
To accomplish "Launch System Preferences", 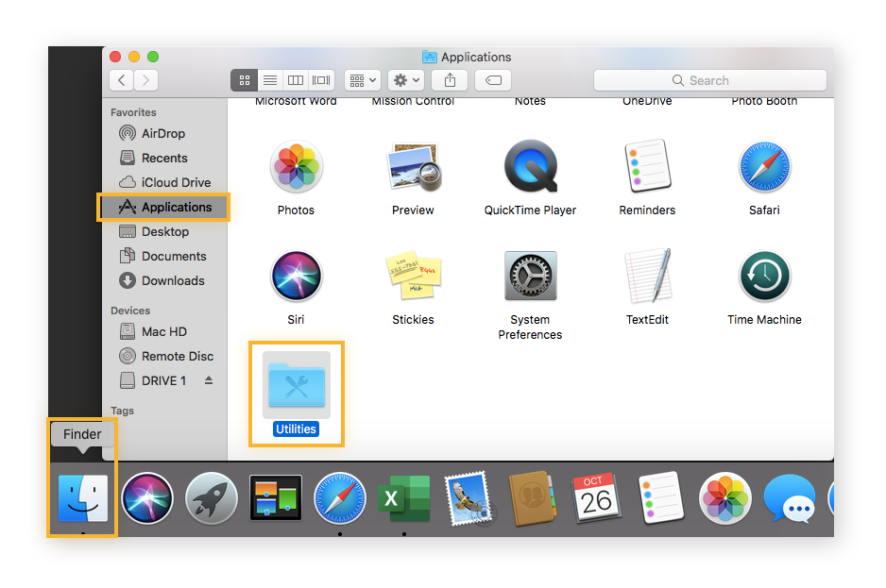I will pyautogui.click(x=530, y=276).
